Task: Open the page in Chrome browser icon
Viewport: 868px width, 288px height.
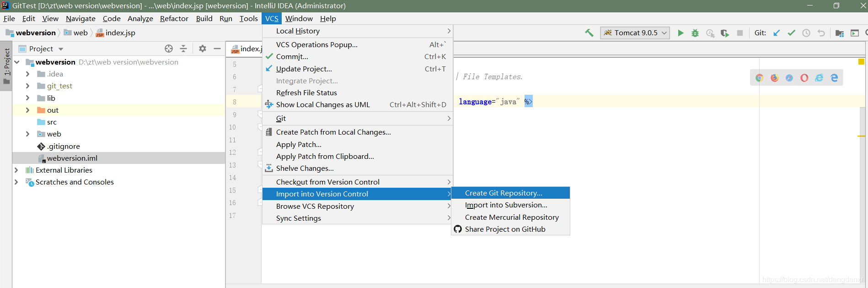Action: (x=760, y=78)
